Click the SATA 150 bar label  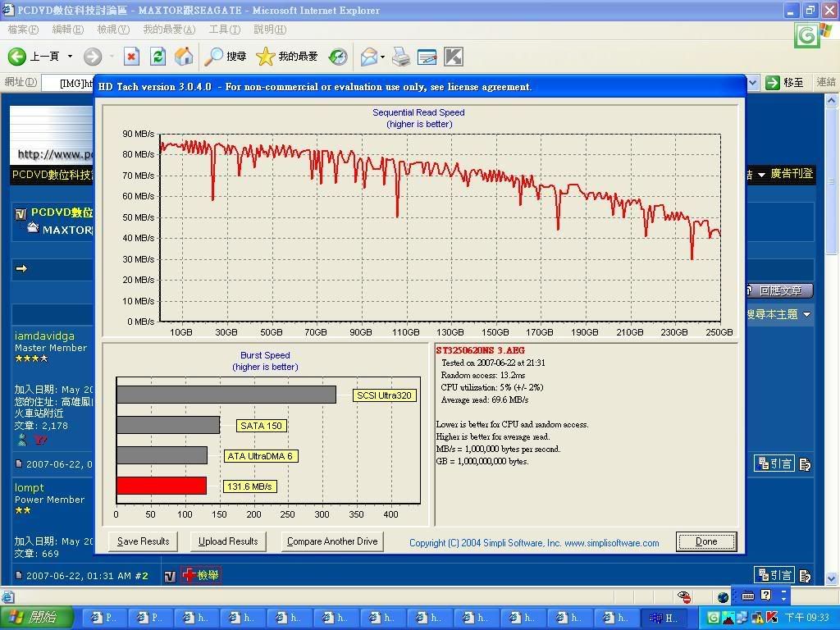(x=262, y=426)
